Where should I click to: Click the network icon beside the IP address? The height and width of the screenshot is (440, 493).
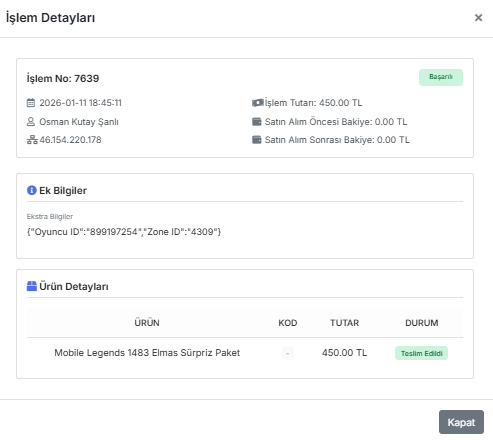(x=32, y=140)
